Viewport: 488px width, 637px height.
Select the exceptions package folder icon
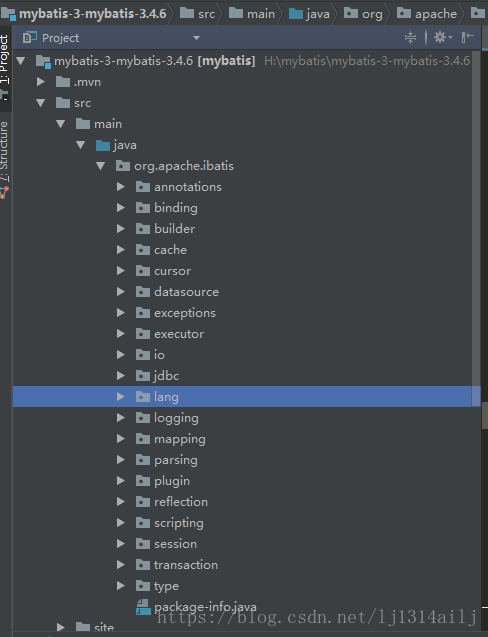click(x=143, y=313)
